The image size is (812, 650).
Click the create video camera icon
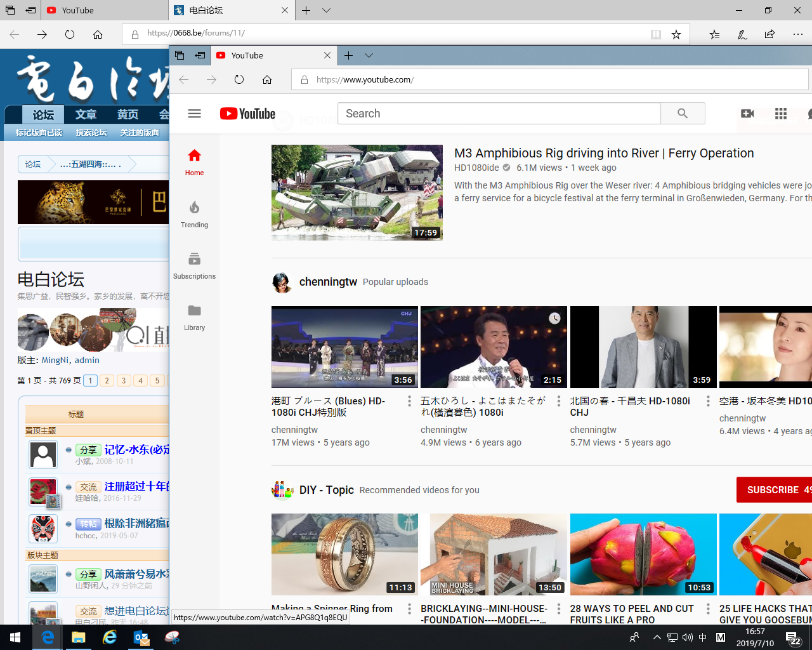click(747, 114)
